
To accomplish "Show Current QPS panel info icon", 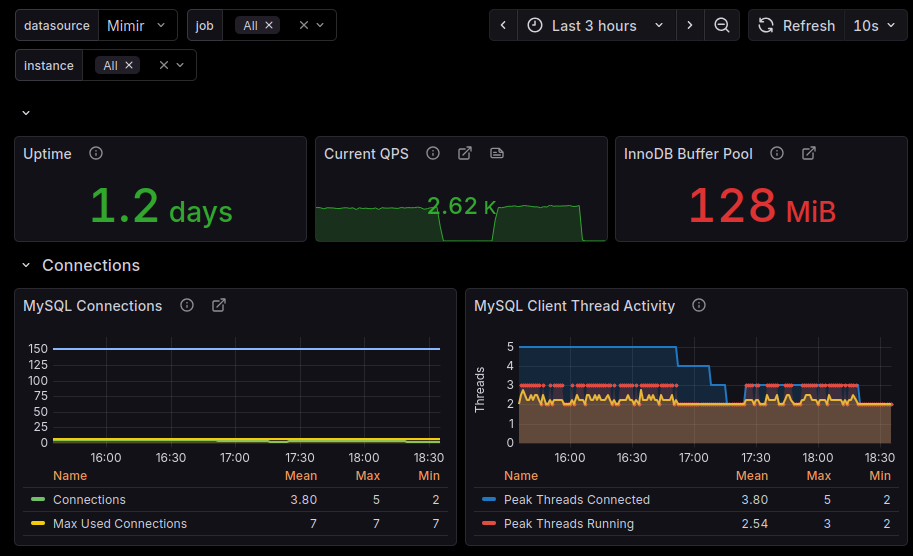I will (433, 153).
